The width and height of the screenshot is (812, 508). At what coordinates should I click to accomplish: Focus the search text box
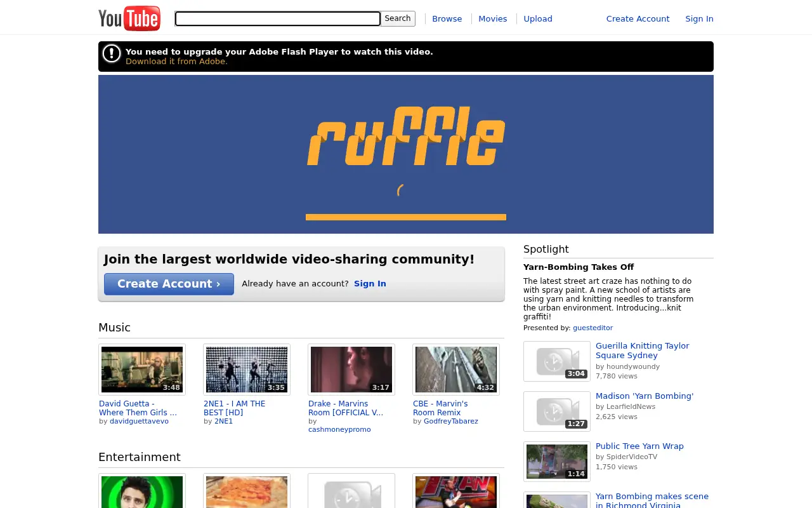[277, 18]
